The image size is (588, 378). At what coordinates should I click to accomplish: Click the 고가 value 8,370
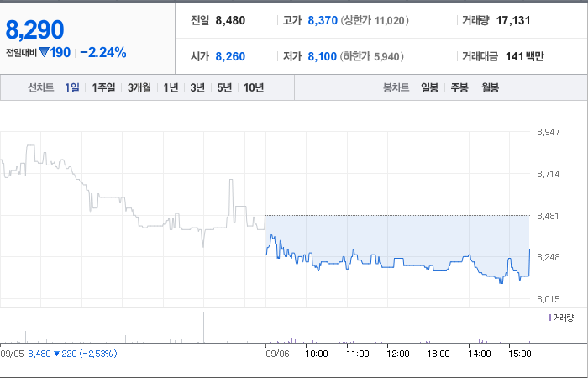click(323, 20)
